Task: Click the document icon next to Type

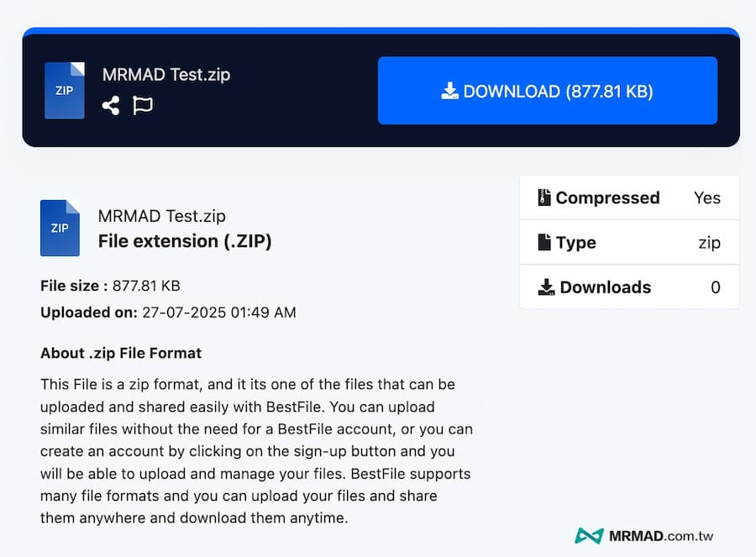Action: pos(545,243)
